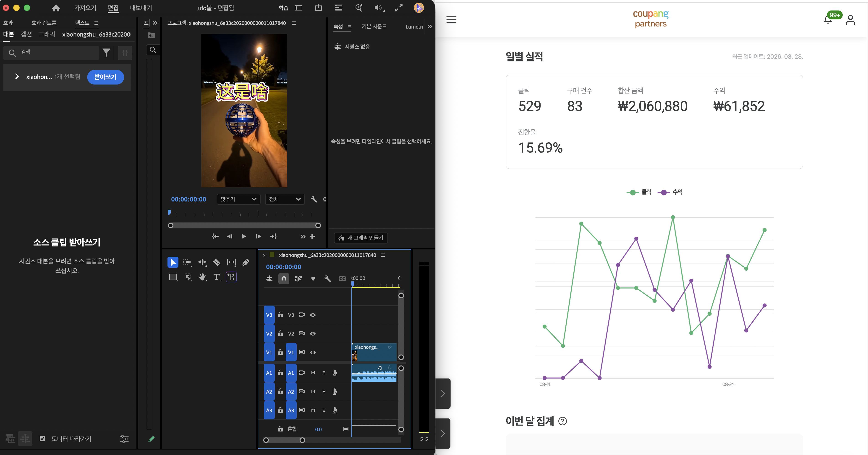The height and width of the screenshot is (455, 868).
Task: Toggle V1 track output eye
Action: [x=313, y=352]
